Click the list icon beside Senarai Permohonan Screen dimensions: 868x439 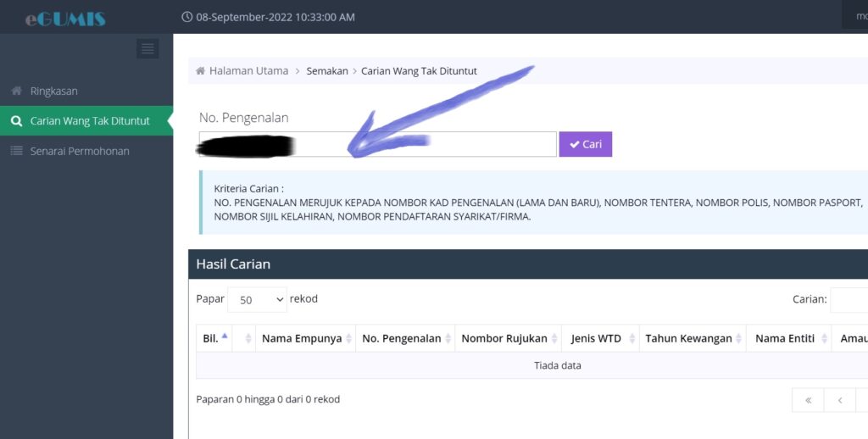(x=17, y=151)
